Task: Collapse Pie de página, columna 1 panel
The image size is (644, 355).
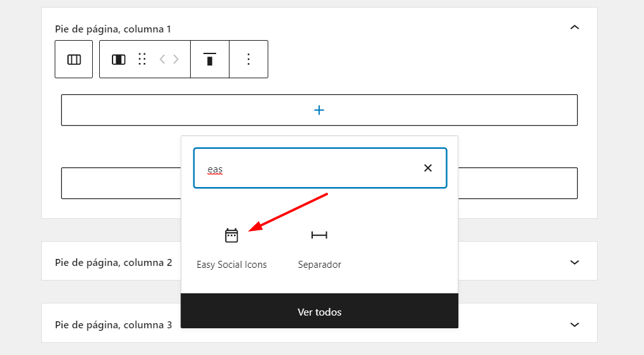Action: coord(575,27)
